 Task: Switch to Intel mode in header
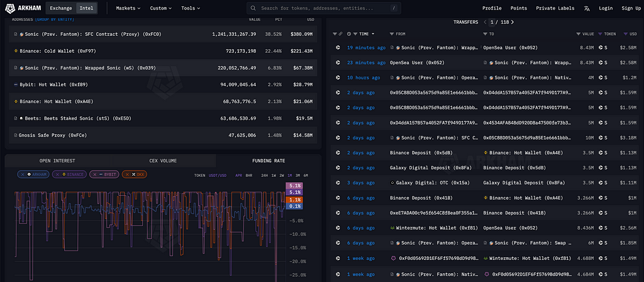pos(86,8)
